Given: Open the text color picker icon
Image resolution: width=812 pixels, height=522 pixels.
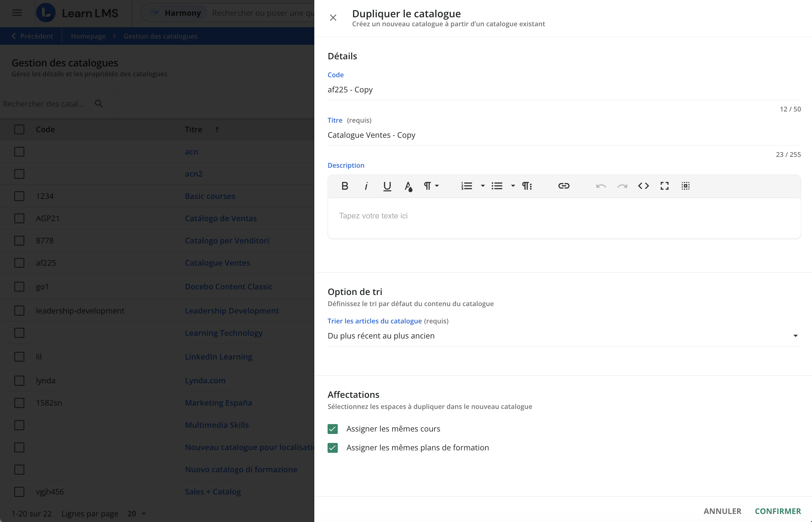Looking at the screenshot, I should coord(408,186).
